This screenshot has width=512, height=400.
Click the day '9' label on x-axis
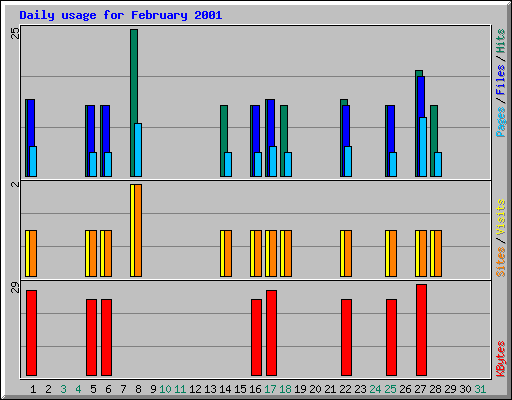153,389
